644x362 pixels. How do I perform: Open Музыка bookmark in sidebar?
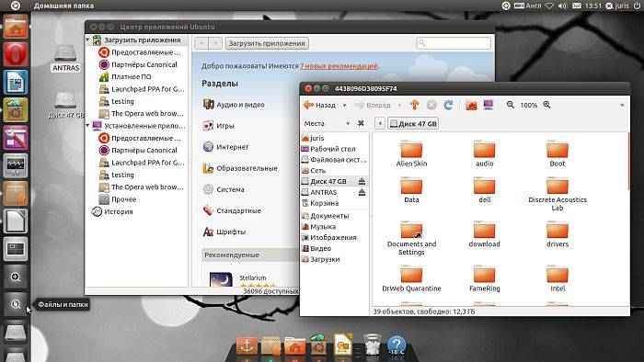pyautogui.click(x=318, y=226)
